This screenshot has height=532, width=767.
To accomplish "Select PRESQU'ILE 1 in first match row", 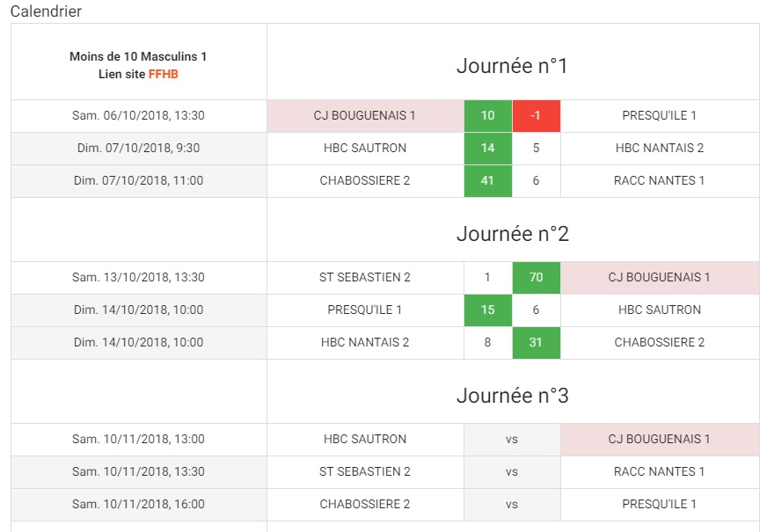I will tap(660, 116).
